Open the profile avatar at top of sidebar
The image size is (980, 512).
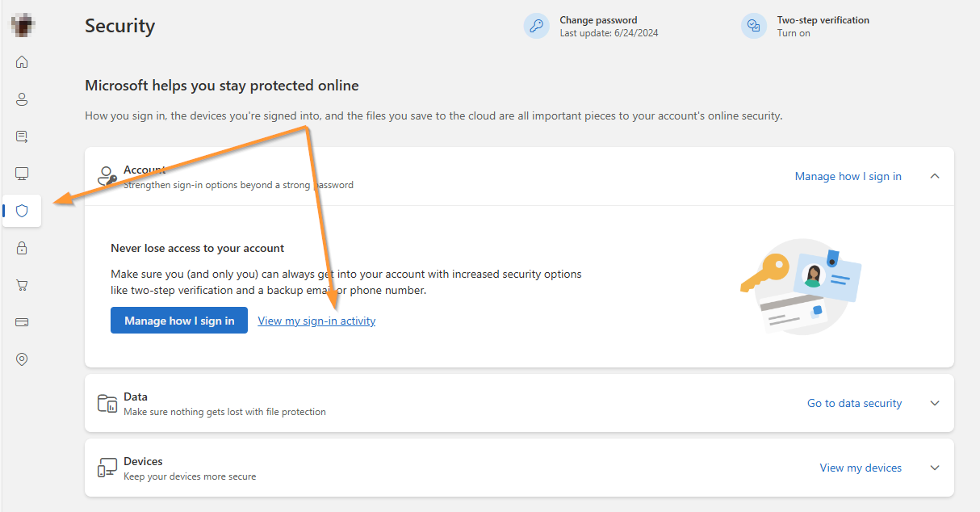pyautogui.click(x=22, y=24)
